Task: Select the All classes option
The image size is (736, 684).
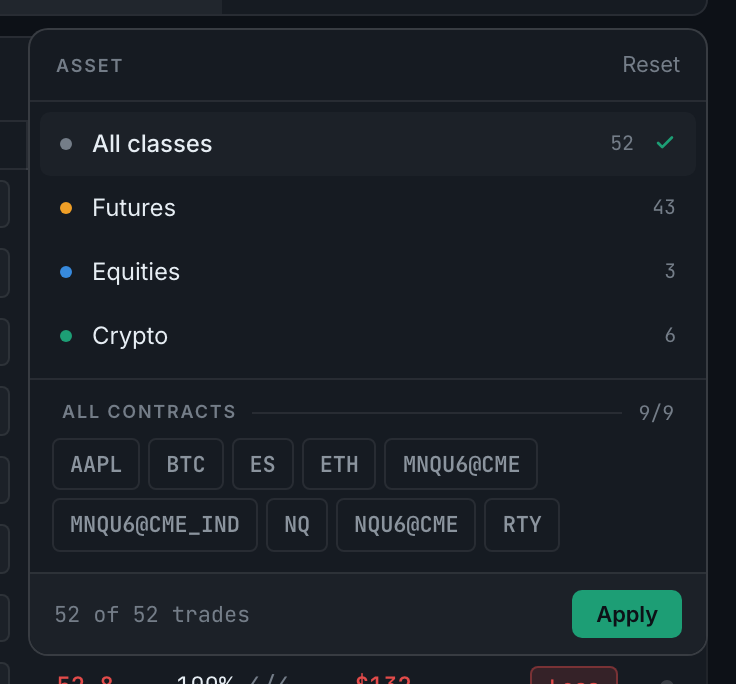Action: [x=368, y=144]
